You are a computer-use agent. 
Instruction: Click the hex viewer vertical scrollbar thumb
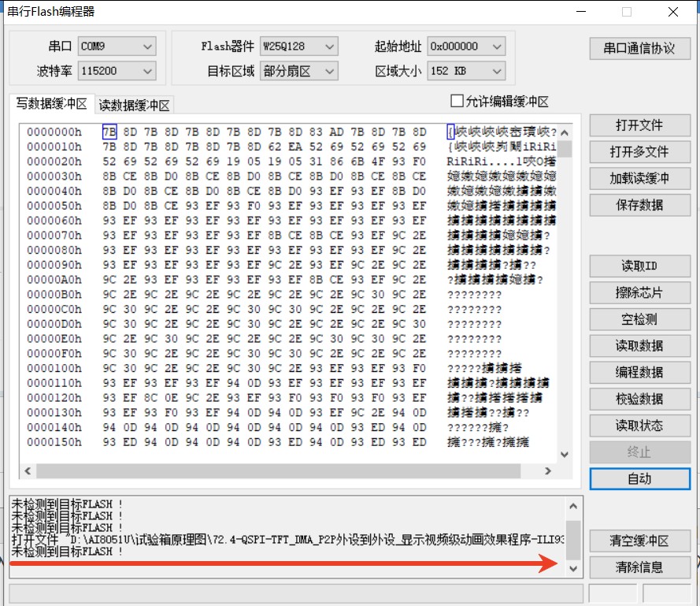point(565,149)
